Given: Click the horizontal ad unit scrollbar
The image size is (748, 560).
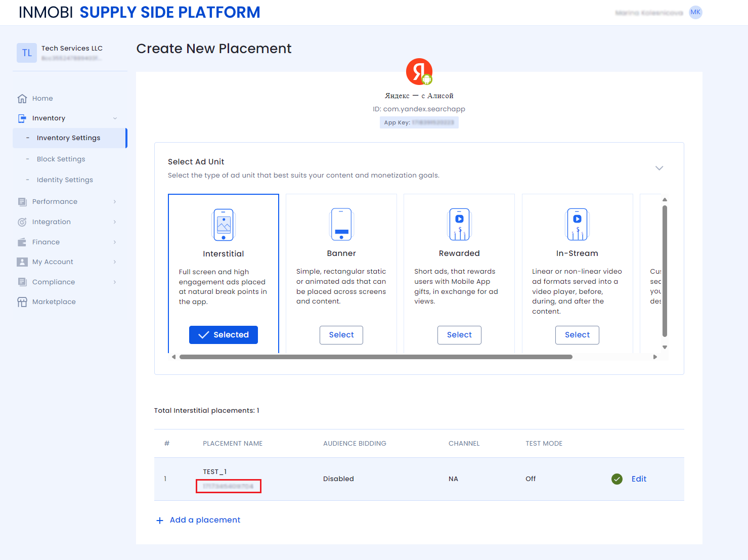Looking at the screenshot, I should 376,357.
